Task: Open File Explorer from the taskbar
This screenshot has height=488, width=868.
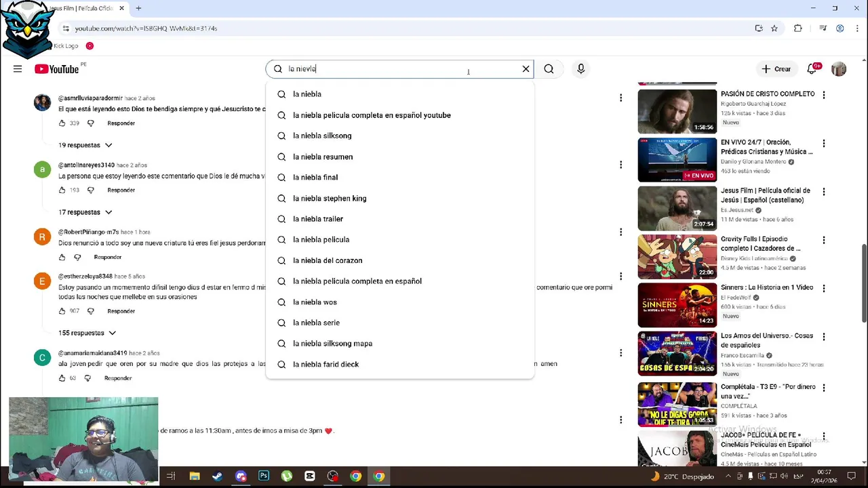Action: (x=194, y=476)
